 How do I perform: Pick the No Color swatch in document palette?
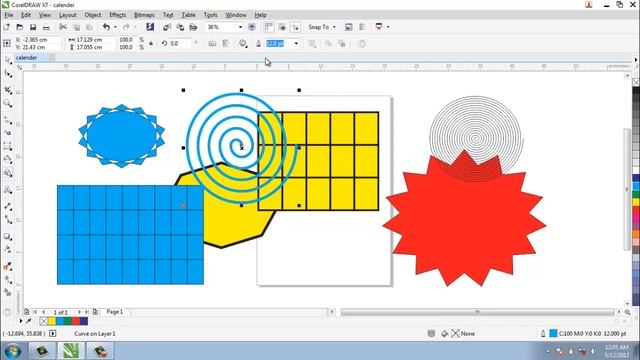pos(44,321)
